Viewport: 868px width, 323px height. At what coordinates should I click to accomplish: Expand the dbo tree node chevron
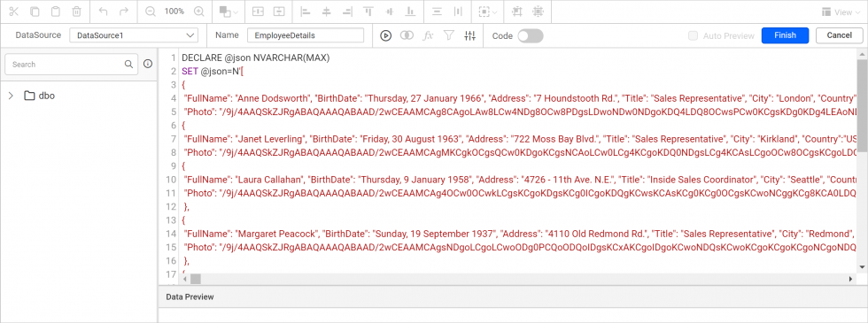click(x=11, y=96)
